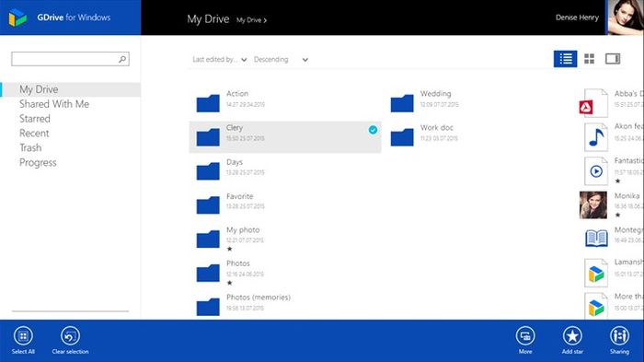The image size is (644, 362).
Task: Click the My photo folder name text
Action: (243, 230)
